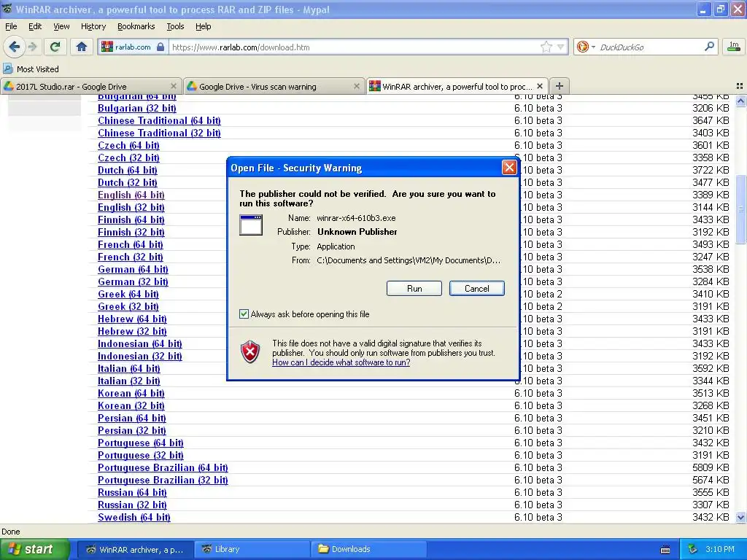Click the keyboard icon in system tray
Image resolution: width=747 pixels, height=560 pixels.
click(665, 550)
